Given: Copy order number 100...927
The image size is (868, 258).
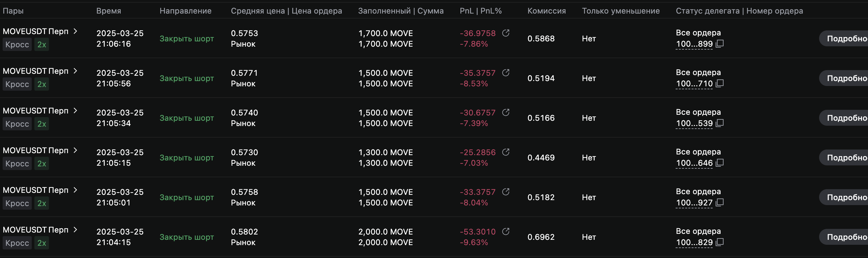Looking at the screenshot, I should point(720,203).
